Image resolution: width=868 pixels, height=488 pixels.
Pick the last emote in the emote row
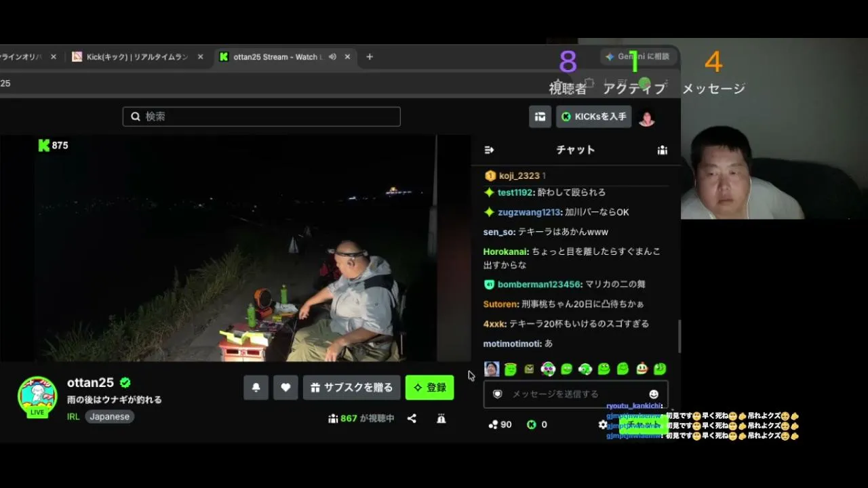pos(660,369)
